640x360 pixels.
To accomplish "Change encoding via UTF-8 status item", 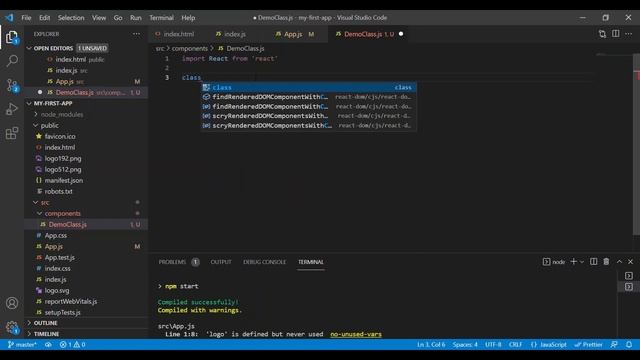I will point(493,344).
